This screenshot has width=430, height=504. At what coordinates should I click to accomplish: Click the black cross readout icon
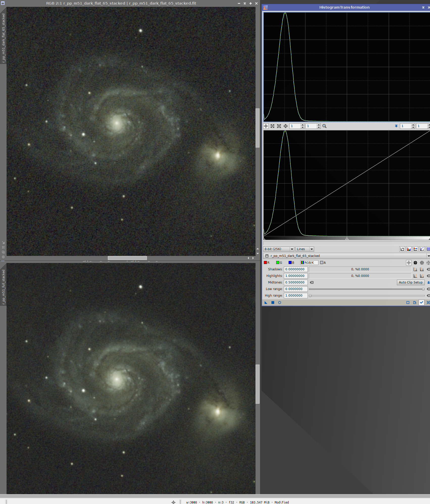pyautogui.click(x=415, y=263)
